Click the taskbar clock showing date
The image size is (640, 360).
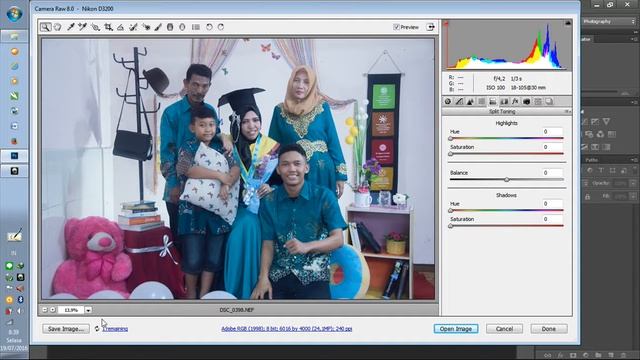tap(13, 340)
